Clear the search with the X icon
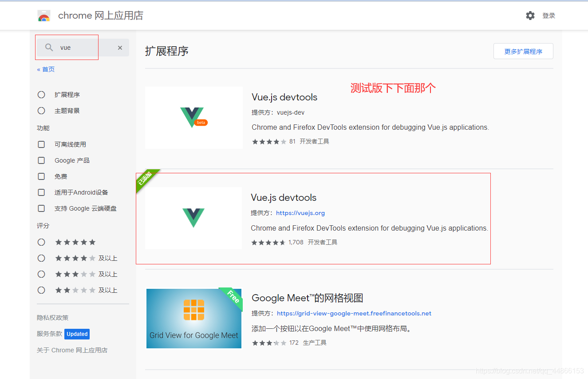The width and height of the screenshot is (588, 379). pyautogui.click(x=120, y=48)
